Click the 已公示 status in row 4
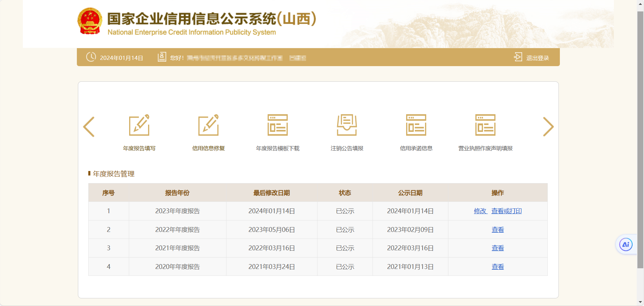The height and width of the screenshot is (306, 644). [345, 267]
